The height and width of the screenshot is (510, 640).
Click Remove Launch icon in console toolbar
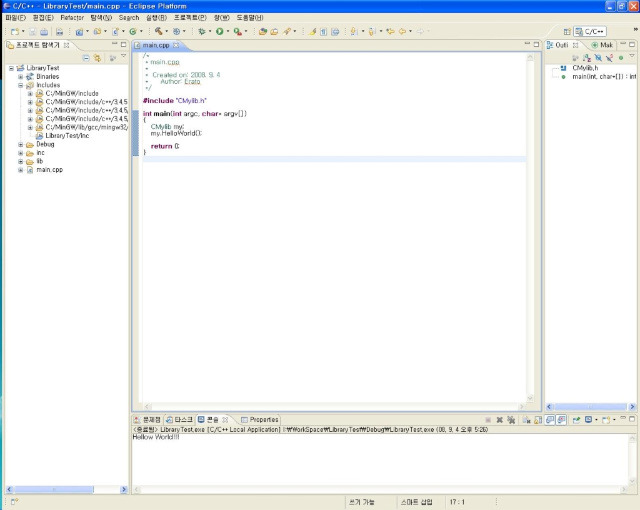[500, 419]
